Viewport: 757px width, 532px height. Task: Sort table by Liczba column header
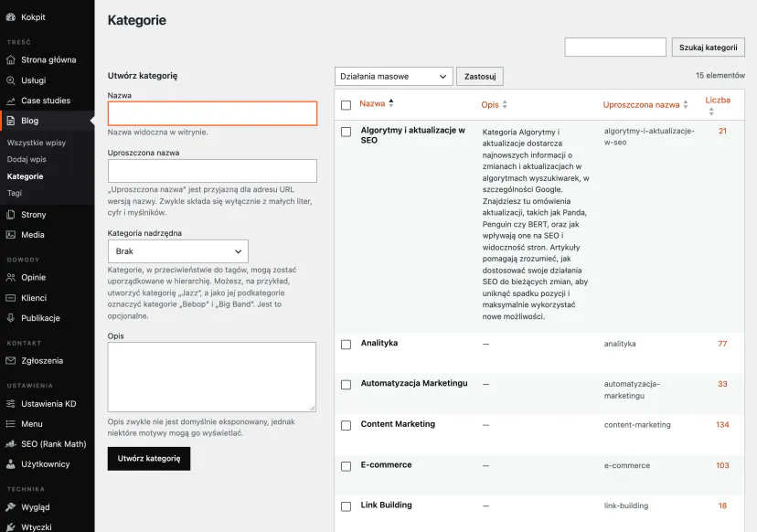pyautogui.click(x=718, y=100)
